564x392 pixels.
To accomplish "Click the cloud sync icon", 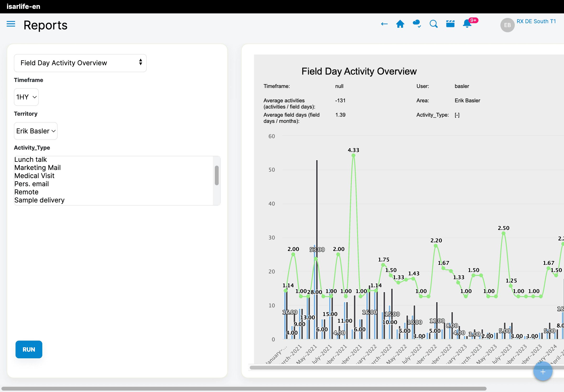I will pos(417,24).
